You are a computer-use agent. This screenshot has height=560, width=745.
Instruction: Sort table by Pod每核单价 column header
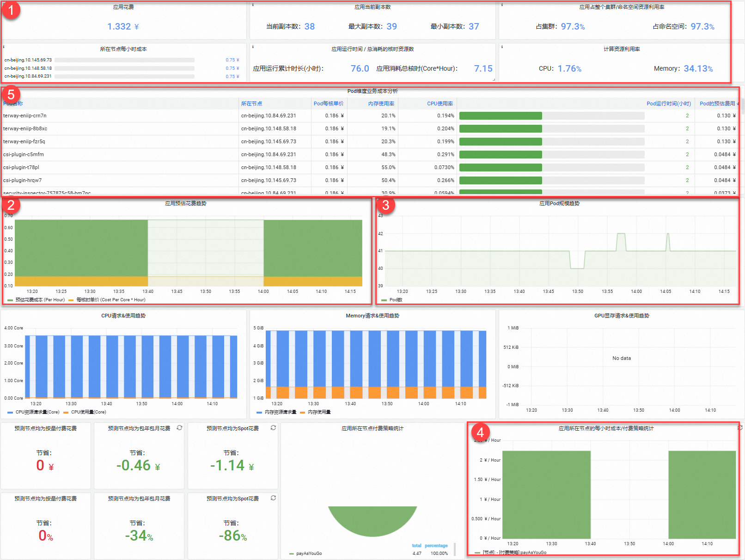tap(329, 103)
